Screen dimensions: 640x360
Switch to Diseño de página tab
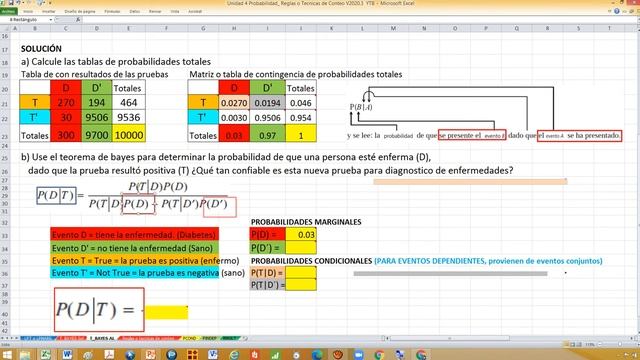(x=80, y=11)
